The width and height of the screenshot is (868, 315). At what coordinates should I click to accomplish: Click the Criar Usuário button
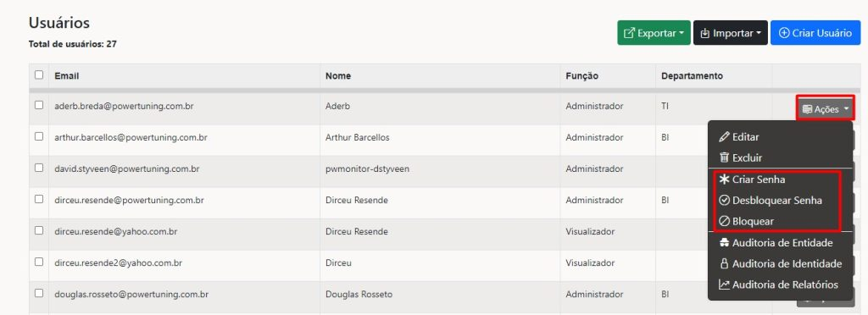point(815,33)
